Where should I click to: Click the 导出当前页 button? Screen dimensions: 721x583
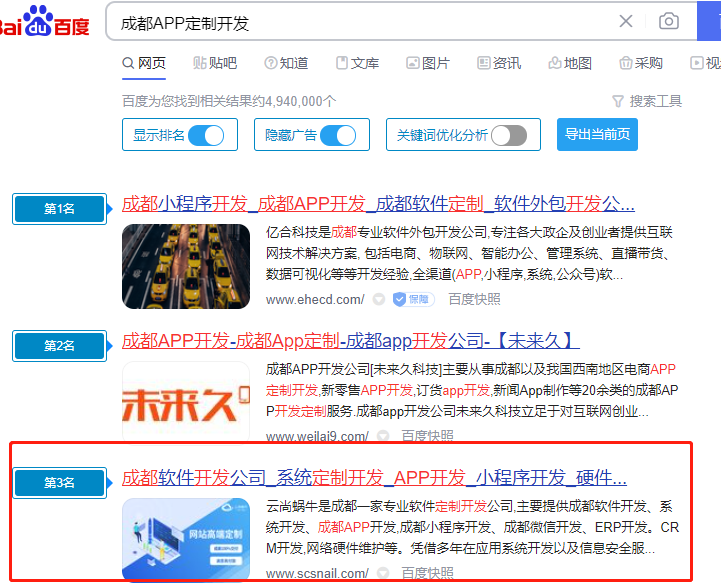tap(597, 135)
